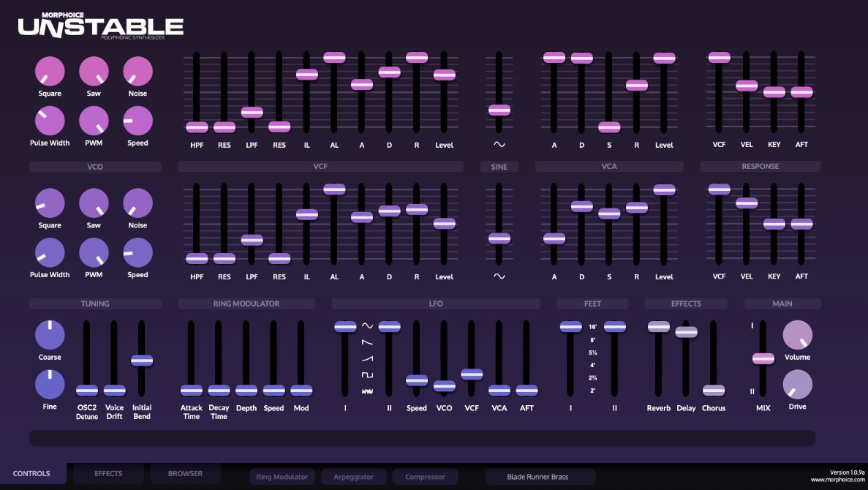Image resolution: width=868 pixels, height=490 pixels.
Task: Click the PWM knob in the lower VCO row
Action: pos(94,252)
